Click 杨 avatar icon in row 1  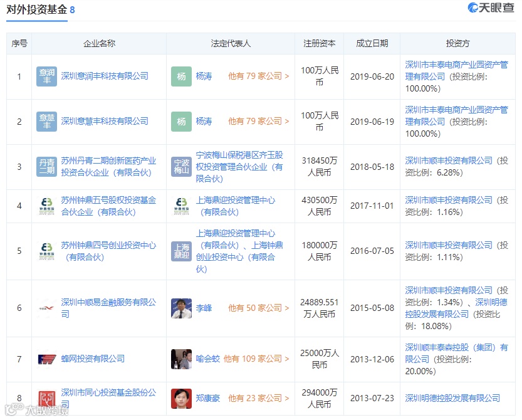181,76
